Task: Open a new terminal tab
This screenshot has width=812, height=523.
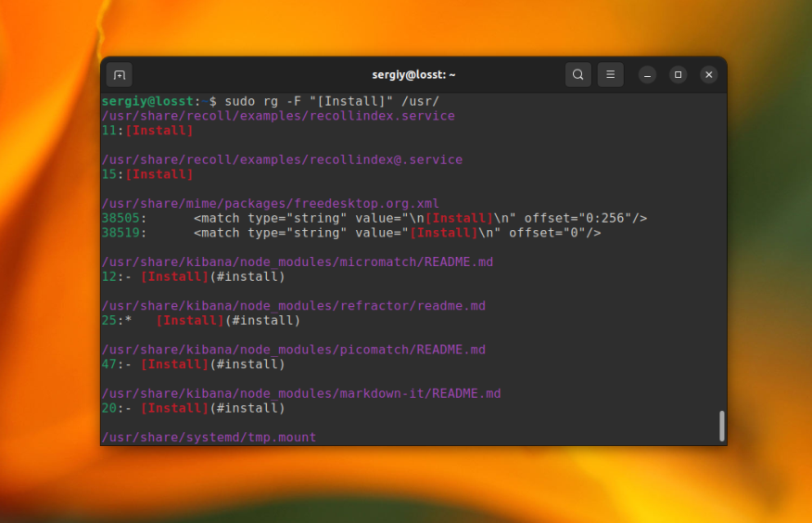Action: 119,75
